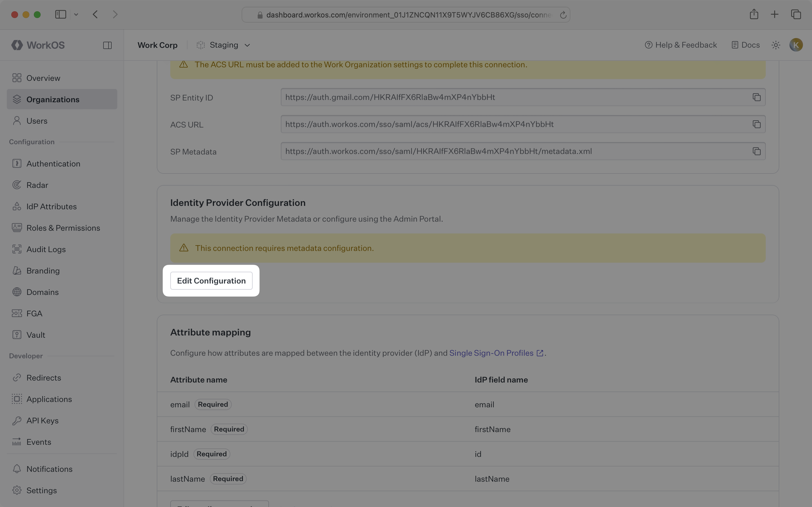Reload the page in the address bar
812x507 pixels.
click(563, 15)
